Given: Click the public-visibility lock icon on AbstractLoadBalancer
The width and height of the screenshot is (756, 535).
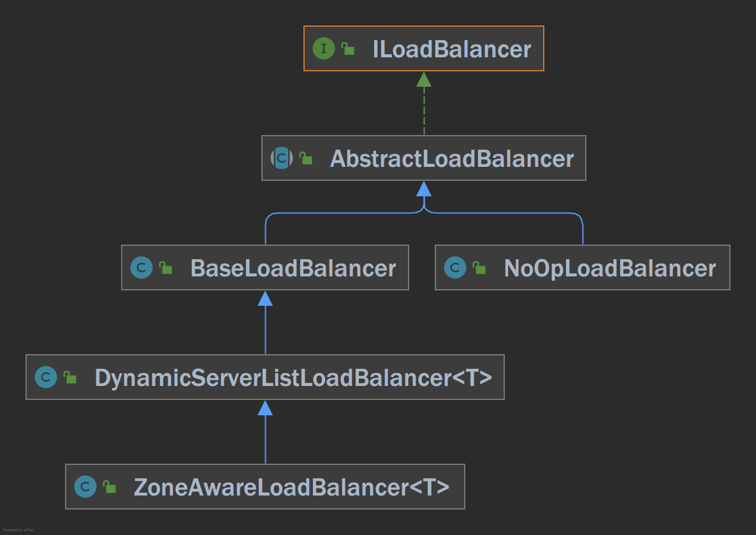Looking at the screenshot, I should 306,158.
